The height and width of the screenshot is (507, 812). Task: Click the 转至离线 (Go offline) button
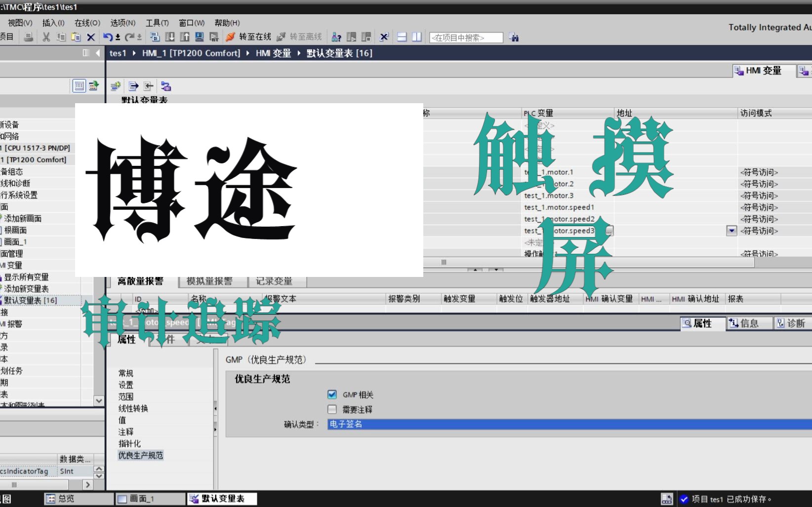pyautogui.click(x=299, y=37)
